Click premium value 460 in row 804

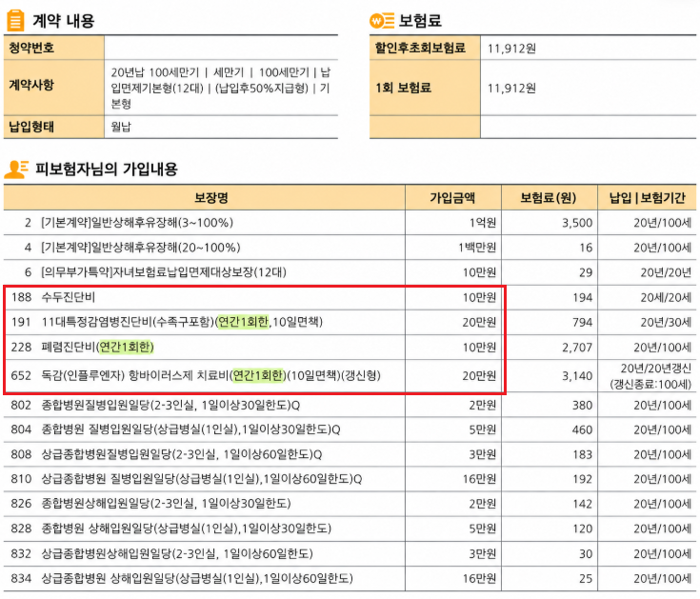tap(583, 429)
